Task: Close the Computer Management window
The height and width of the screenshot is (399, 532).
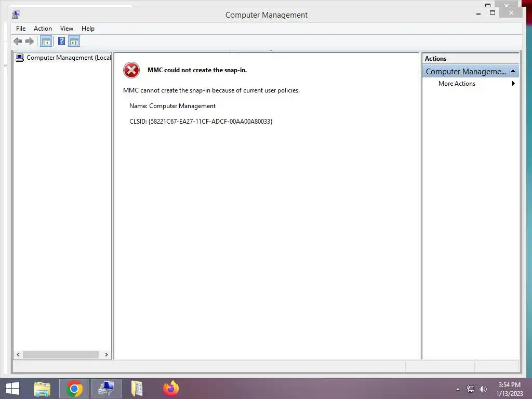Action: coord(511,13)
